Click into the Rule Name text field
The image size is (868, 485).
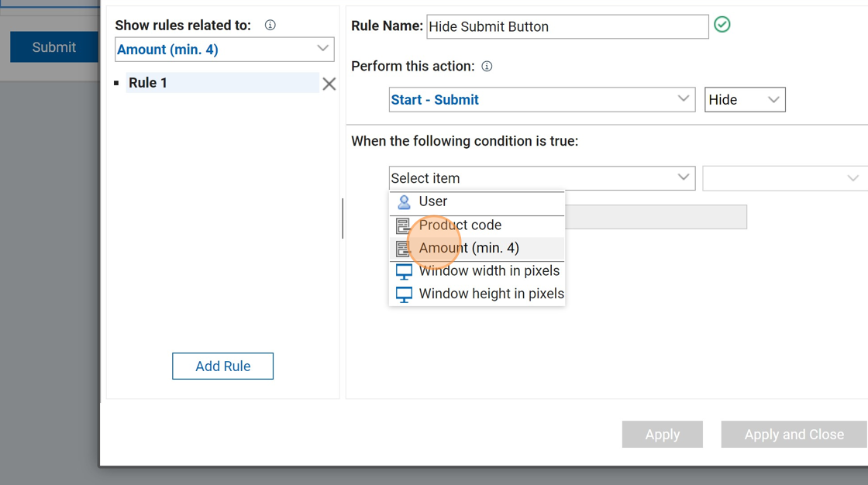coord(567,26)
